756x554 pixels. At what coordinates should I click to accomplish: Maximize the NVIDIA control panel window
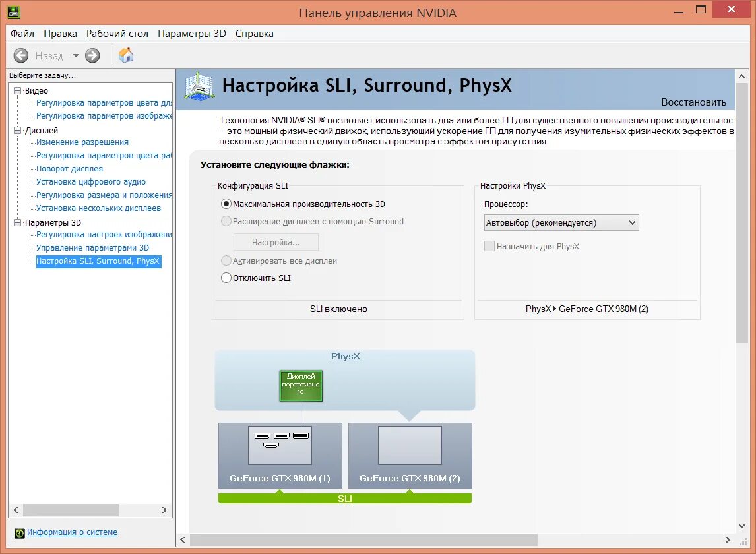(701, 10)
